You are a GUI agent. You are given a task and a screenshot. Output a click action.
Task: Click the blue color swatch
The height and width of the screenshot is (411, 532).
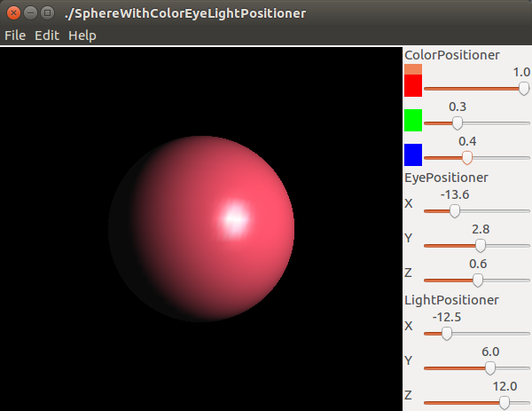click(413, 154)
